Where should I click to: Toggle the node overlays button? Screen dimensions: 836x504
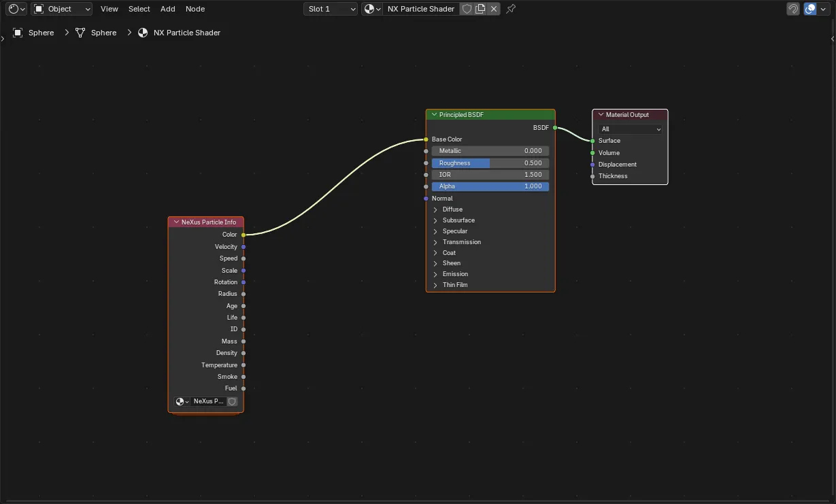coord(810,9)
